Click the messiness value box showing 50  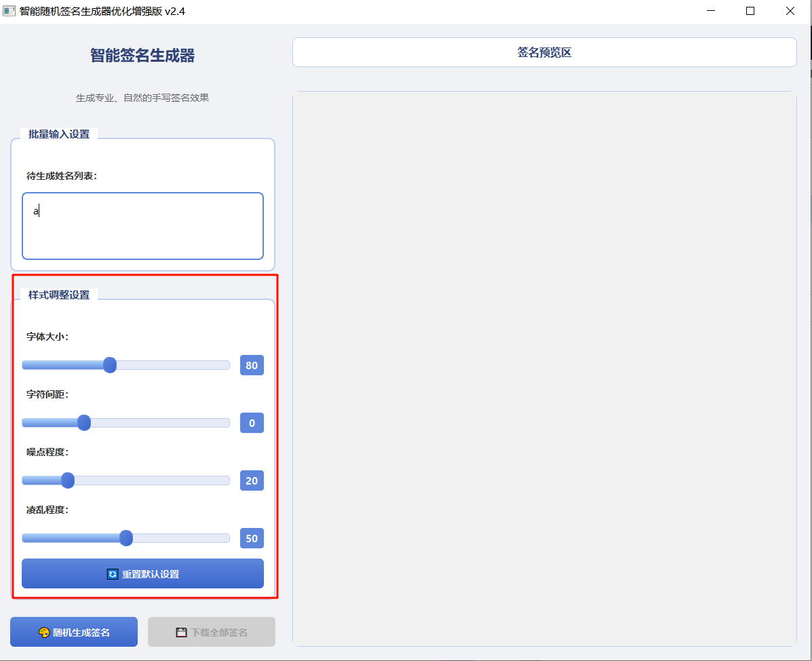pyautogui.click(x=252, y=539)
